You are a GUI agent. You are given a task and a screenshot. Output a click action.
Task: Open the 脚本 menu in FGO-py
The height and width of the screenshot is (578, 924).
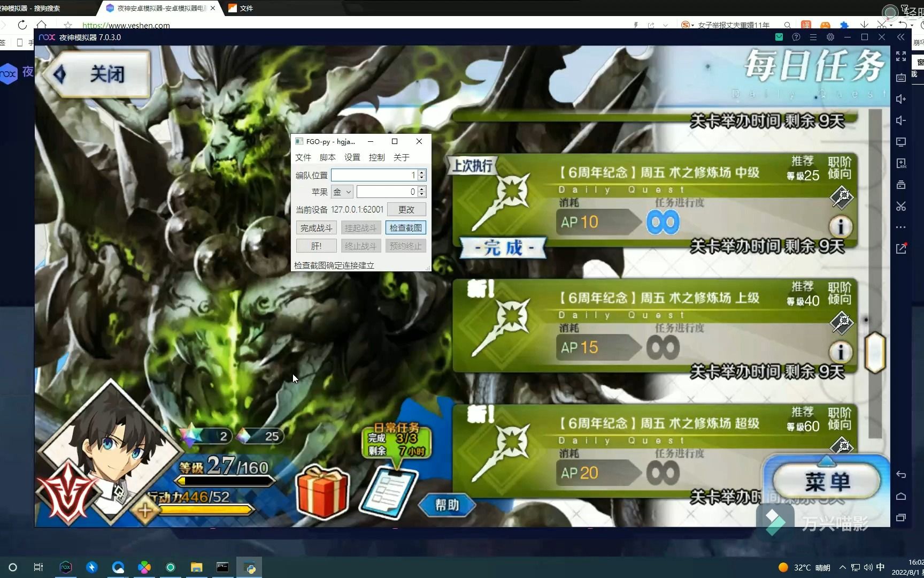328,157
